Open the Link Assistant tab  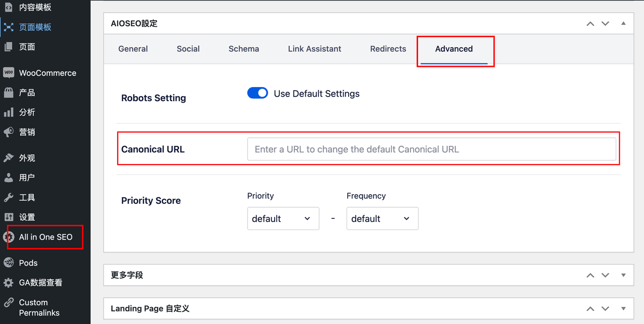tap(314, 49)
